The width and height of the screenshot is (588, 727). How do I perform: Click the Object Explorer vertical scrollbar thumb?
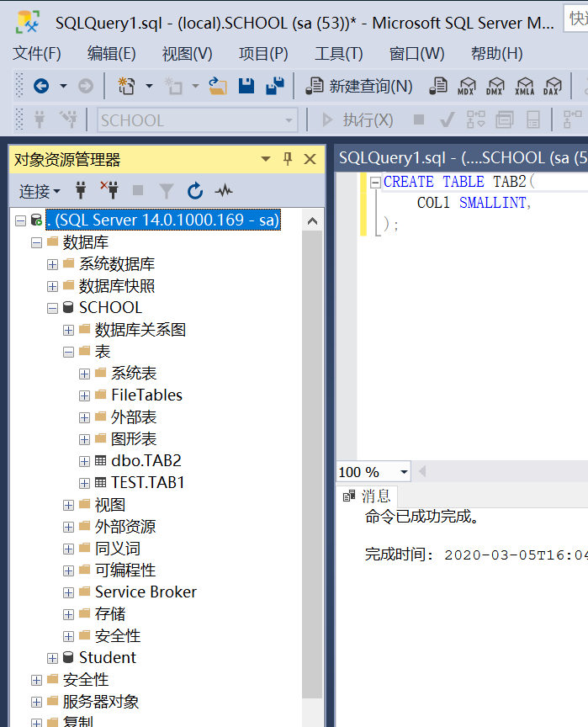[x=312, y=464]
